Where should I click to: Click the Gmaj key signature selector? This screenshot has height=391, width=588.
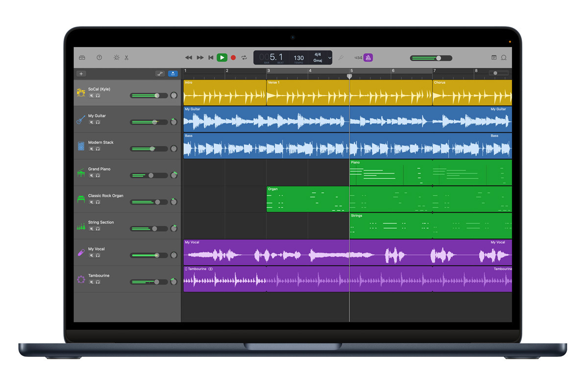tap(318, 60)
